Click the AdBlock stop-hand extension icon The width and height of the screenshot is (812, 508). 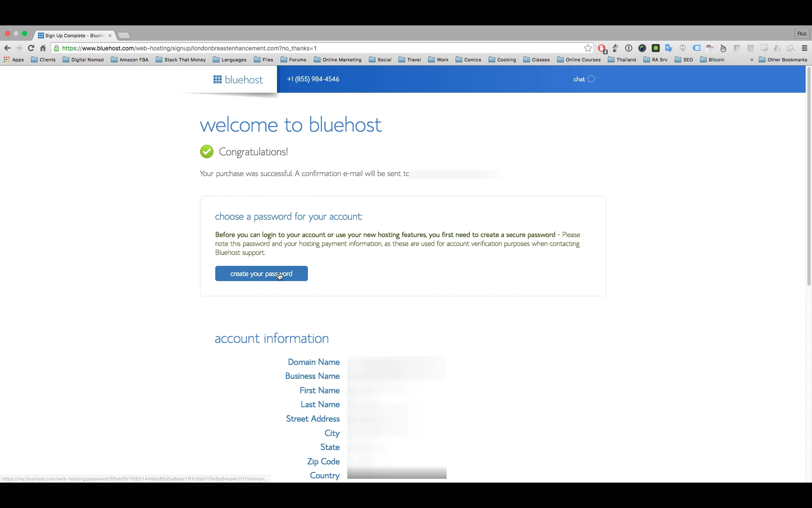(x=602, y=48)
